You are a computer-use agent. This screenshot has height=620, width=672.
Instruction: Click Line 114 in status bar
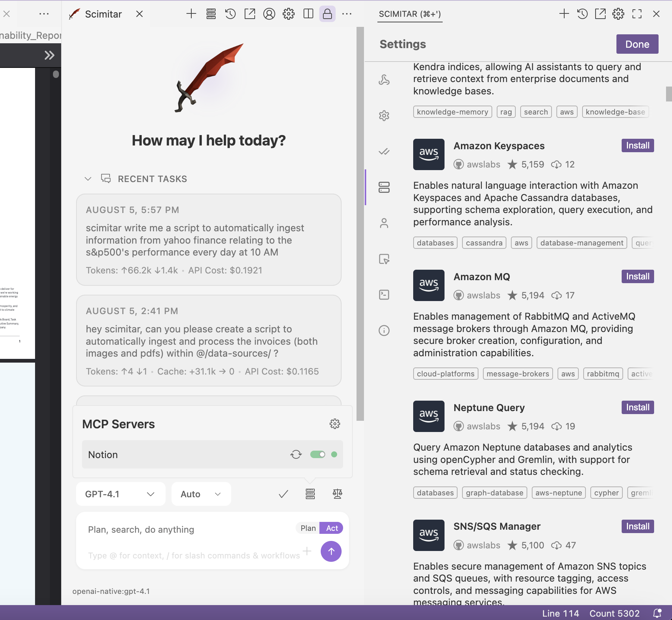[x=560, y=613]
